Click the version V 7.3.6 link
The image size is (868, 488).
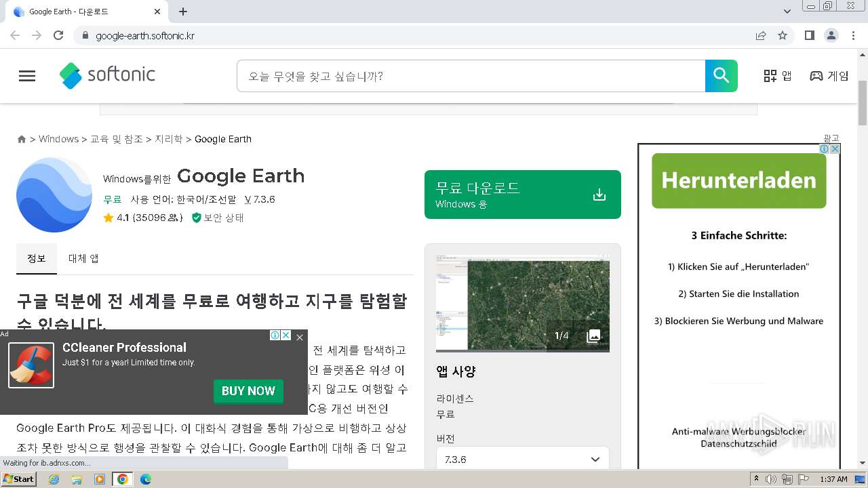pyautogui.click(x=260, y=199)
